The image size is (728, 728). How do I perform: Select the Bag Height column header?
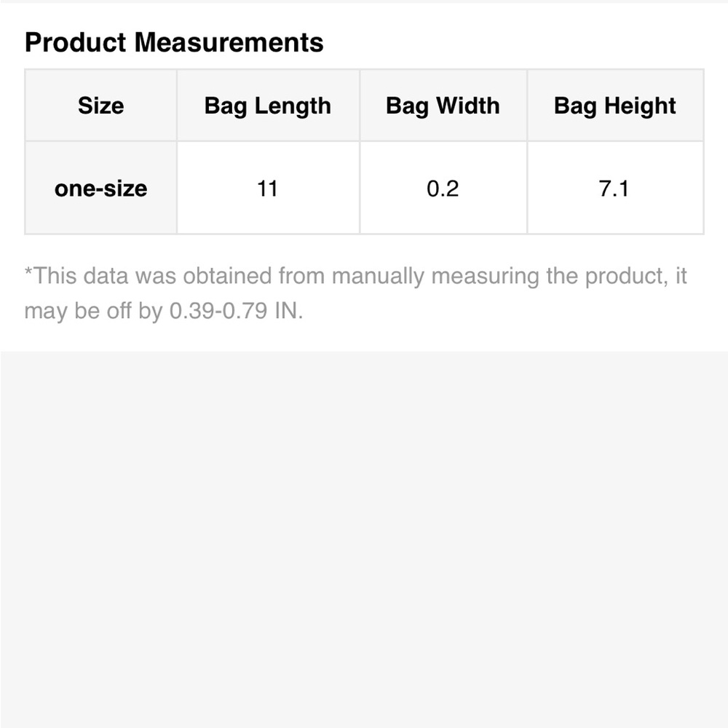tap(615, 106)
